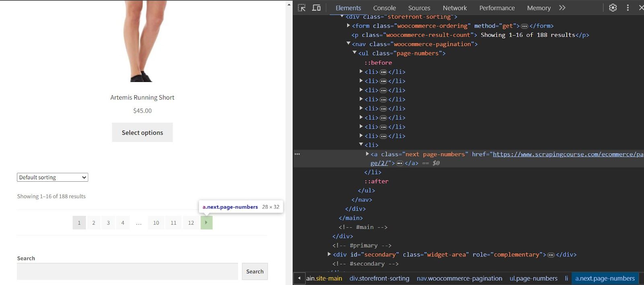Click the Showing 1–16 of 188 results text

click(x=51, y=196)
